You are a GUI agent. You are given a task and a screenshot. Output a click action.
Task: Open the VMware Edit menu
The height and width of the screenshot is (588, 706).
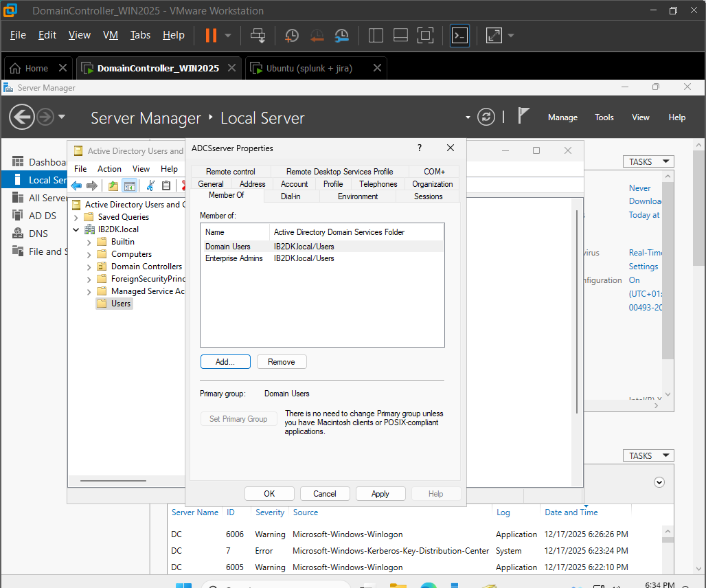[47, 35]
